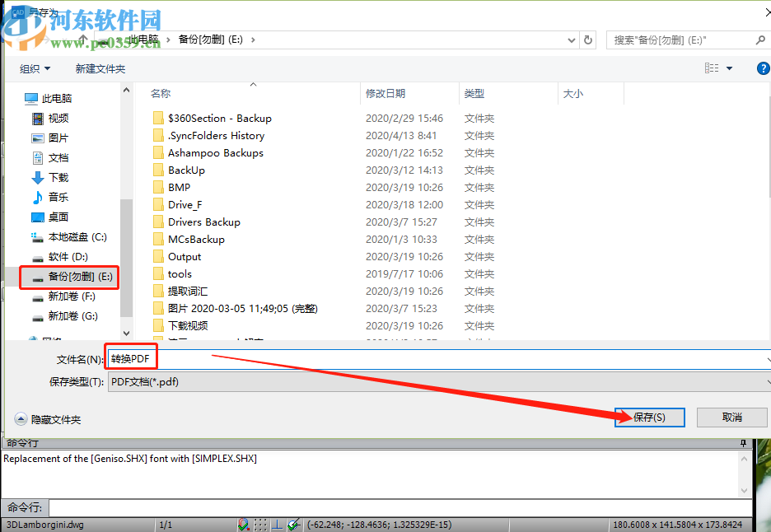Click the Drive_F folder icon
771x532 pixels.
tap(158, 204)
